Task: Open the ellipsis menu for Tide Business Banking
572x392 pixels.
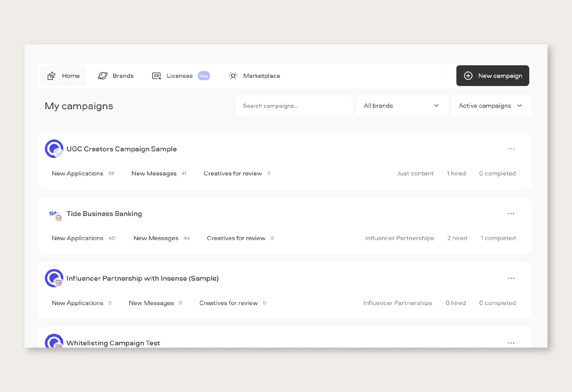Action: point(511,214)
